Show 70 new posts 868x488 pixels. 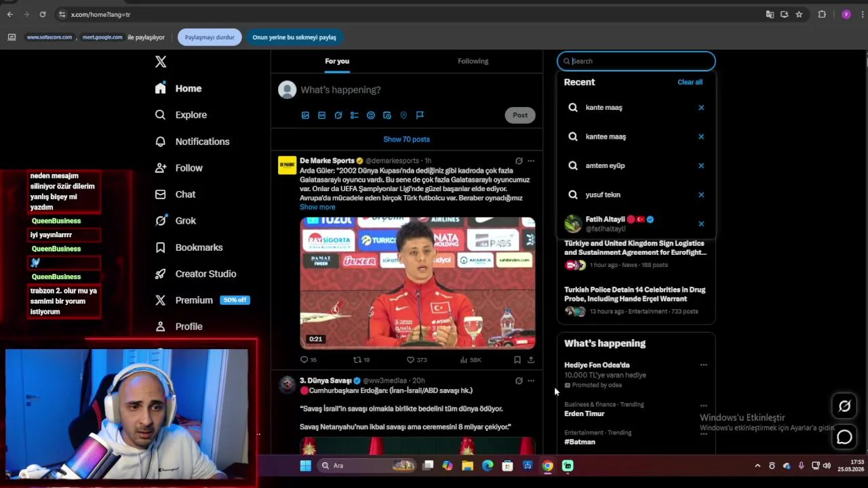(406, 139)
